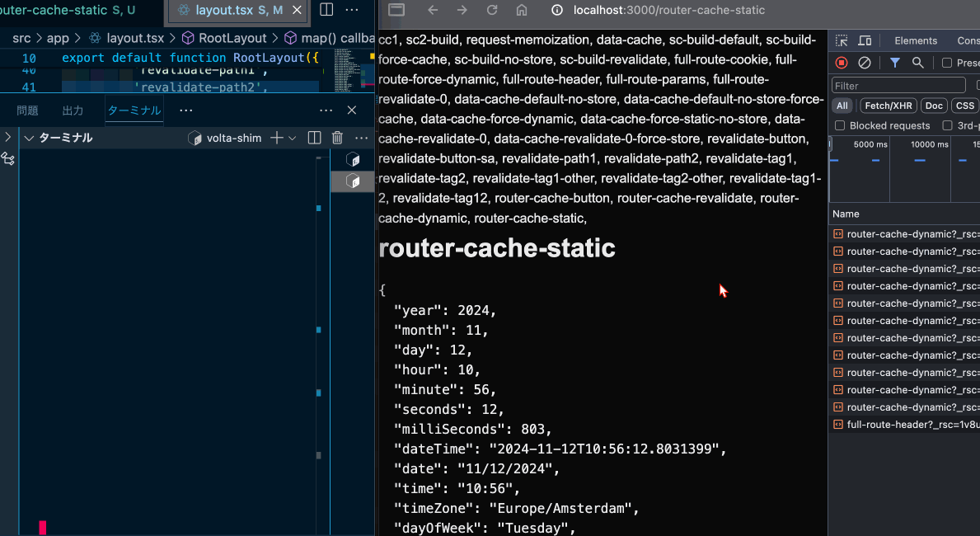Viewport: 980px width, 536px height.
Task: Stop recording network log
Action: [x=842, y=63]
